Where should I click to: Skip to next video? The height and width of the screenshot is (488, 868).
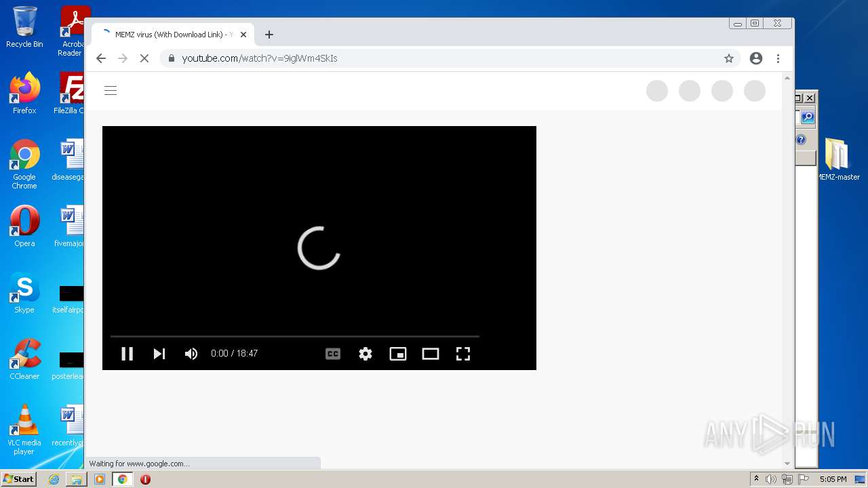[x=159, y=353]
